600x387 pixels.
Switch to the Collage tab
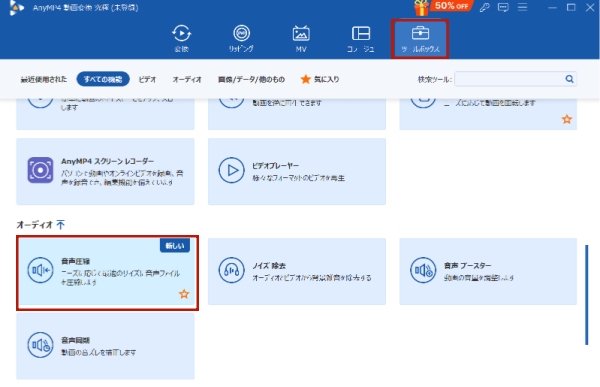(360, 39)
